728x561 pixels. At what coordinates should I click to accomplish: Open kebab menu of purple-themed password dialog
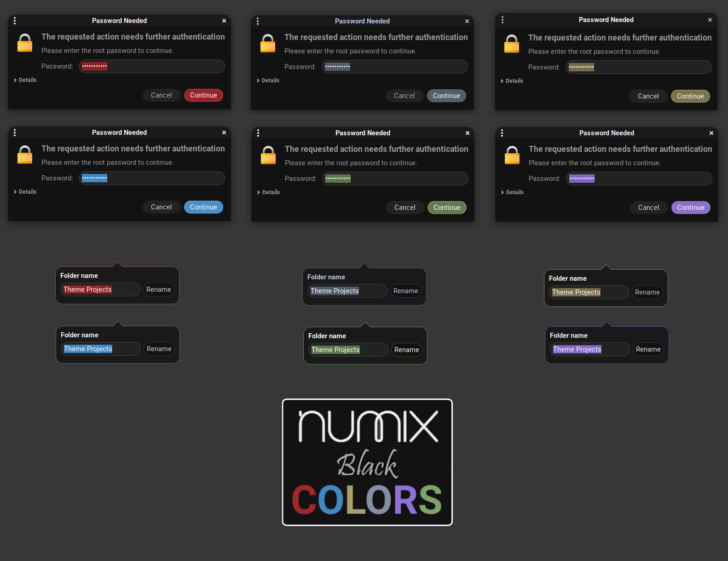(x=502, y=133)
